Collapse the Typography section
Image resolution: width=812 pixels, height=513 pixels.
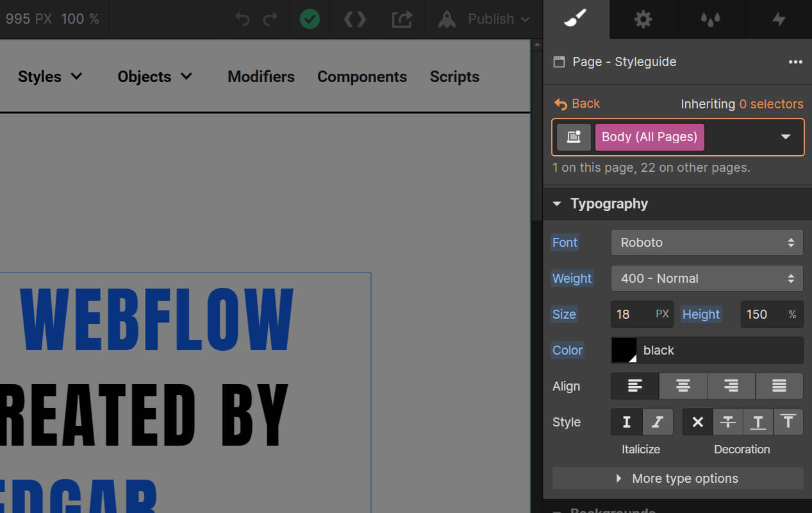pyautogui.click(x=558, y=204)
